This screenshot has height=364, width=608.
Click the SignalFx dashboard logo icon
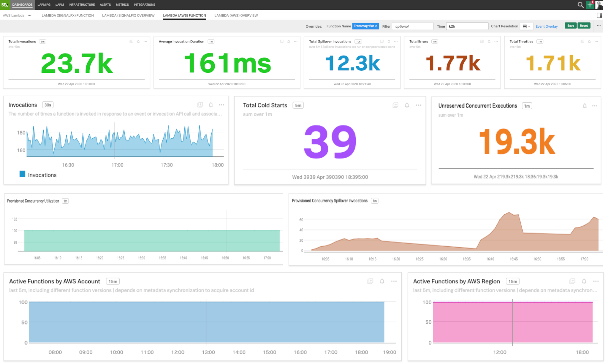tap(5, 4)
